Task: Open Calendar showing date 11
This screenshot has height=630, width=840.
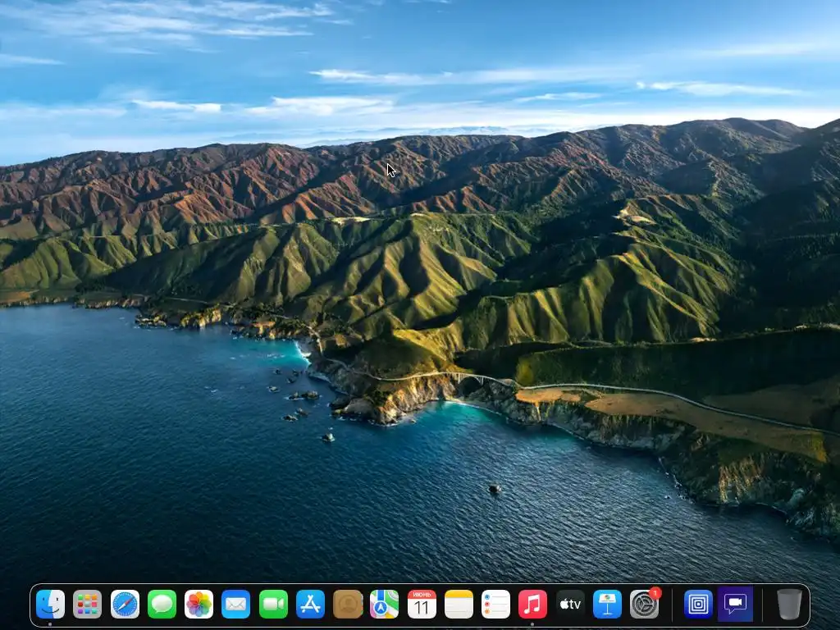Action: (x=422, y=605)
